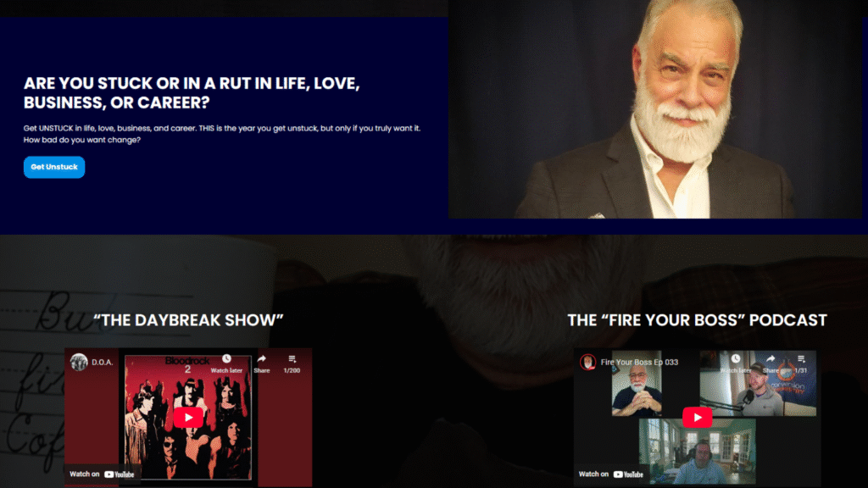
Task: Click the Fire Your Boss Ep 033 title
Action: [x=639, y=363]
